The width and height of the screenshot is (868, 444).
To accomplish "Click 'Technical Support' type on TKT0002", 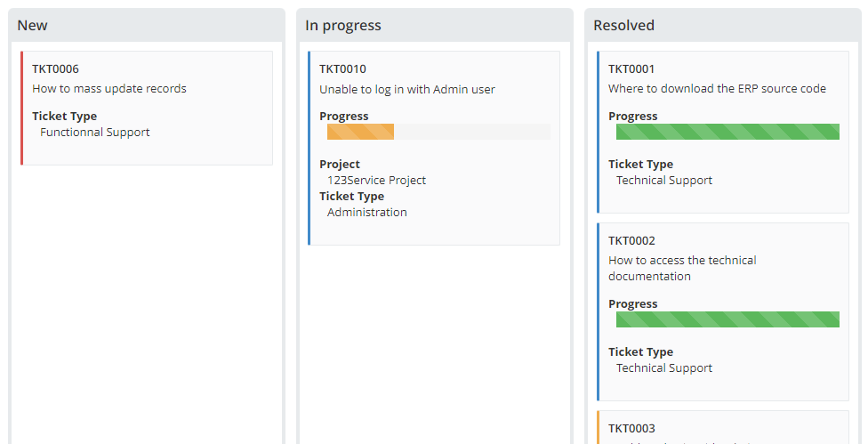I will click(x=664, y=368).
